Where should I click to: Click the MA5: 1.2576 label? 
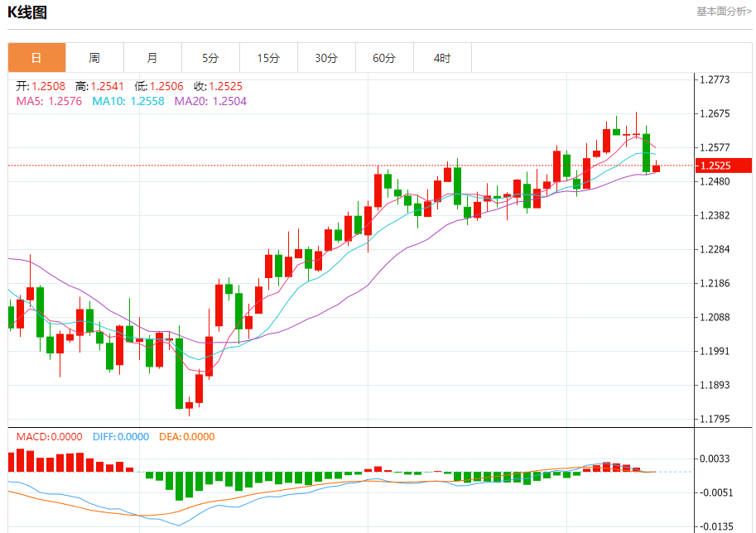(x=49, y=101)
